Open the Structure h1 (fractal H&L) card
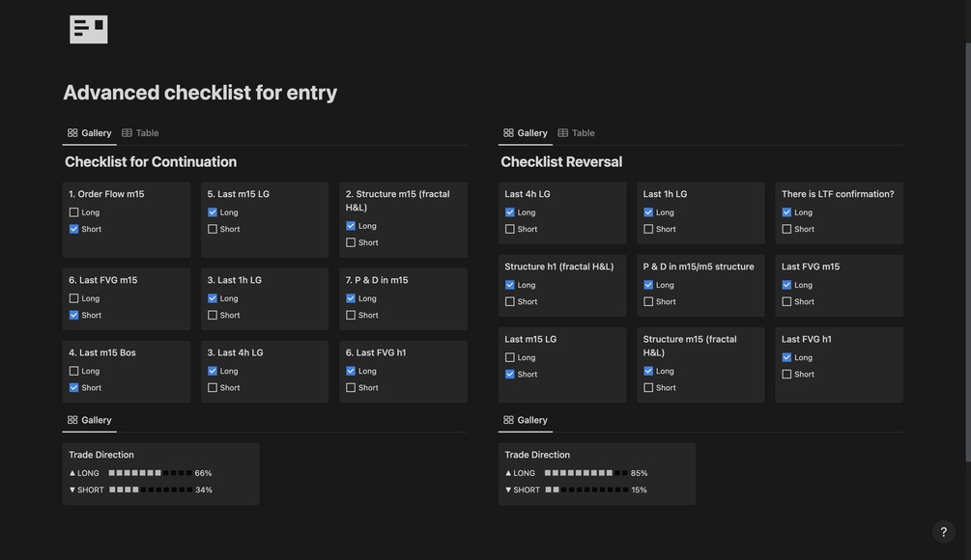The height and width of the screenshot is (560, 971). (x=559, y=266)
